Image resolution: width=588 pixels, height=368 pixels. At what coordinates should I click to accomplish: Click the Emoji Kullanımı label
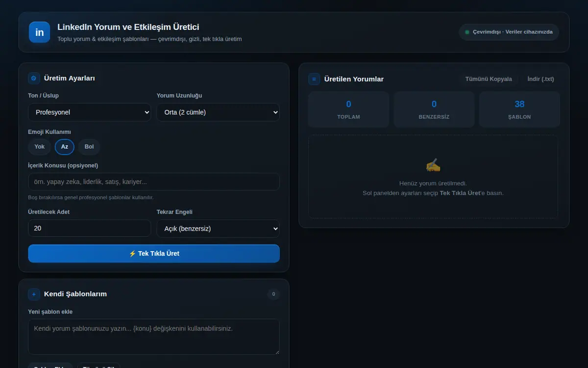click(49, 132)
